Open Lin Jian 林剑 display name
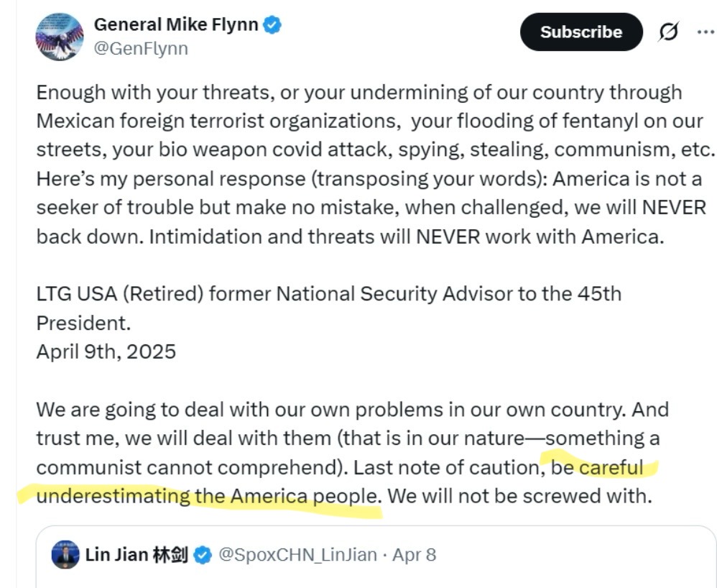This screenshot has width=717, height=588. click(137, 555)
